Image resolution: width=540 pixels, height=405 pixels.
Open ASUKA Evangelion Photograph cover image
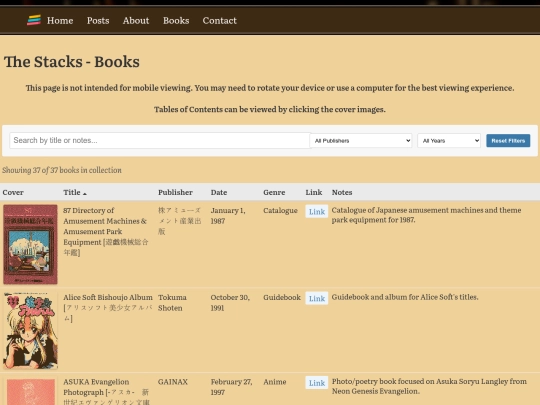31,392
